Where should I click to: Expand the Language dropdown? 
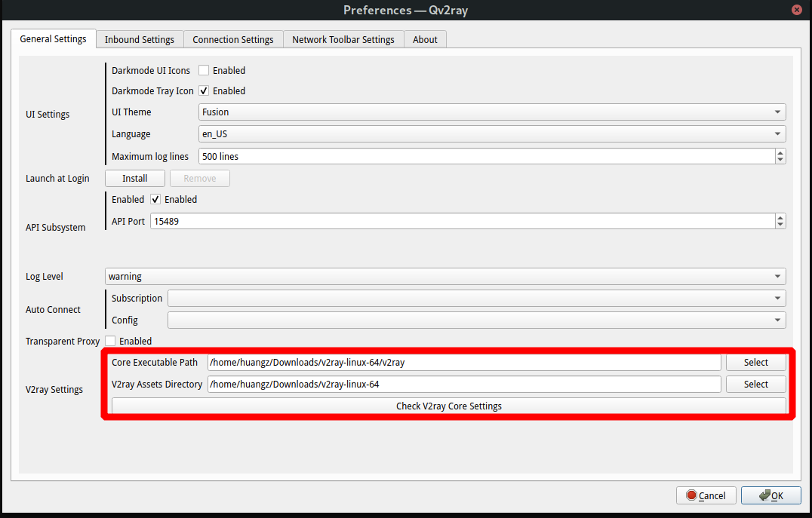point(492,134)
